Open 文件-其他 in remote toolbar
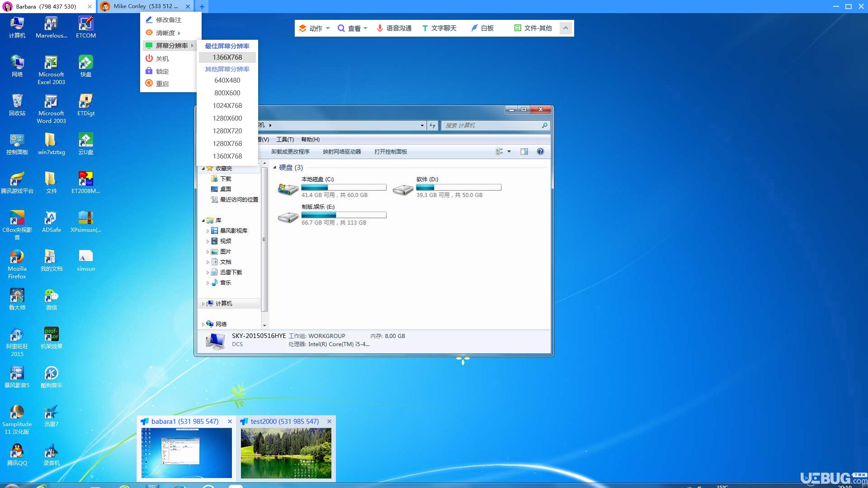 point(533,28)
